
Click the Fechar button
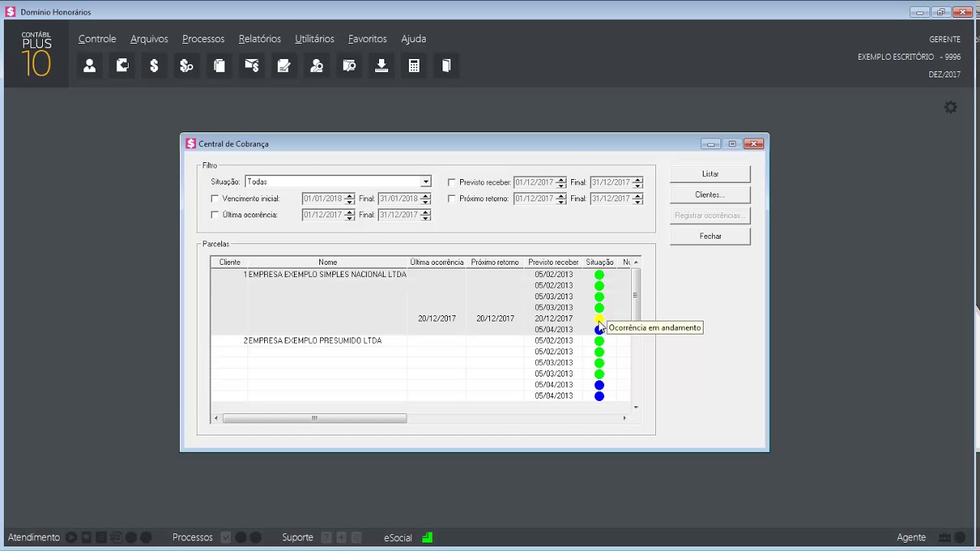pos(710,236)
